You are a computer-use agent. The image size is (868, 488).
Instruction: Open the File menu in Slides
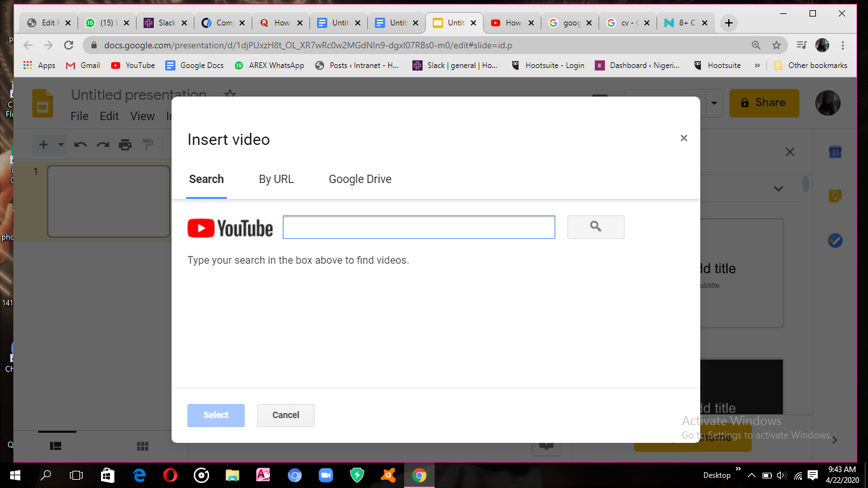point(79,116)
